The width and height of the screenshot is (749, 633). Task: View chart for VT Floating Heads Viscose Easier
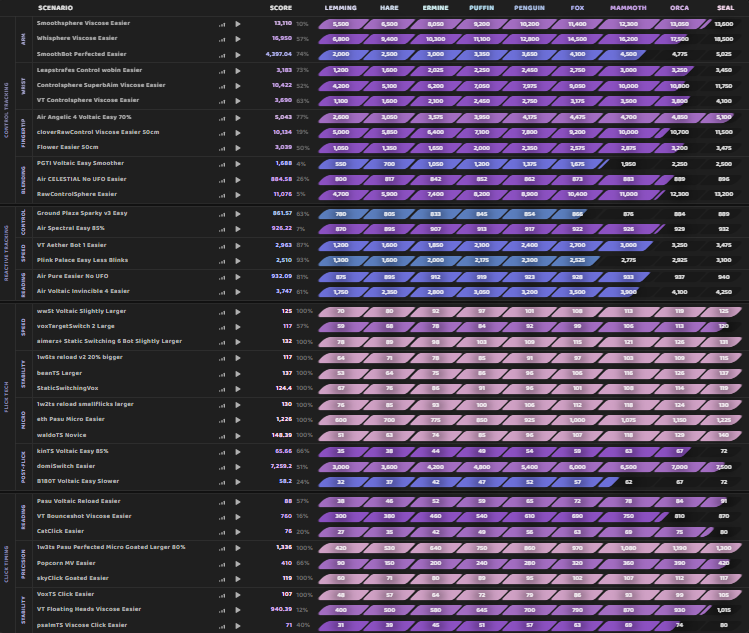222,611
